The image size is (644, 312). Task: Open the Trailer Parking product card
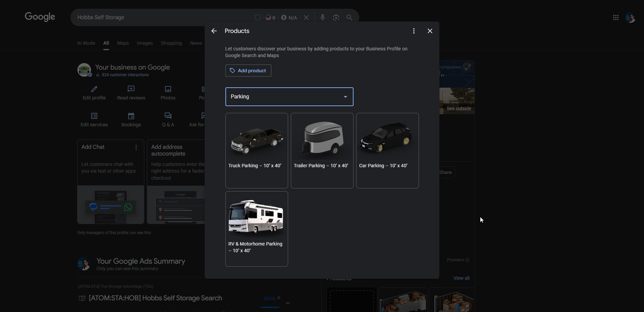point(322,150)
